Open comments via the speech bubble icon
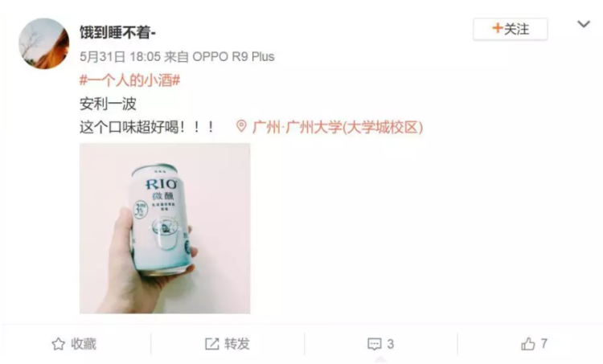Screen dimensions: 603x364 click(374, 344)
